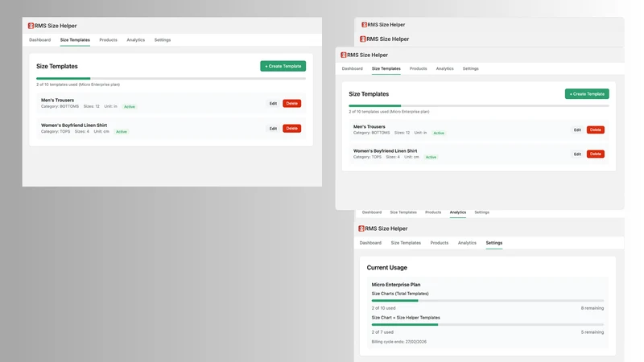Click the Active badge of Women's shirt in the left window
The image size is (644, 362).
click(x=122, y=132)
